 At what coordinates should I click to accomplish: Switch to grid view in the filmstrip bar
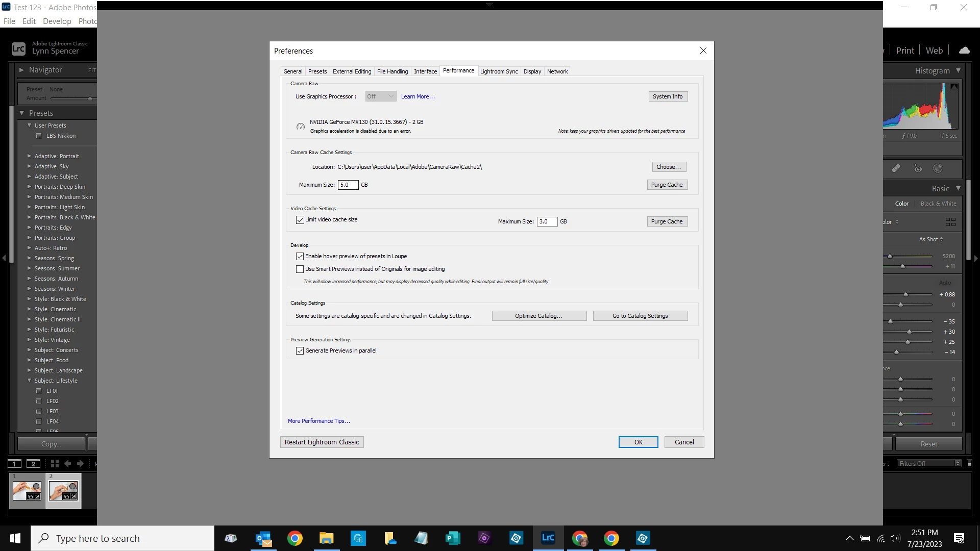55,463
